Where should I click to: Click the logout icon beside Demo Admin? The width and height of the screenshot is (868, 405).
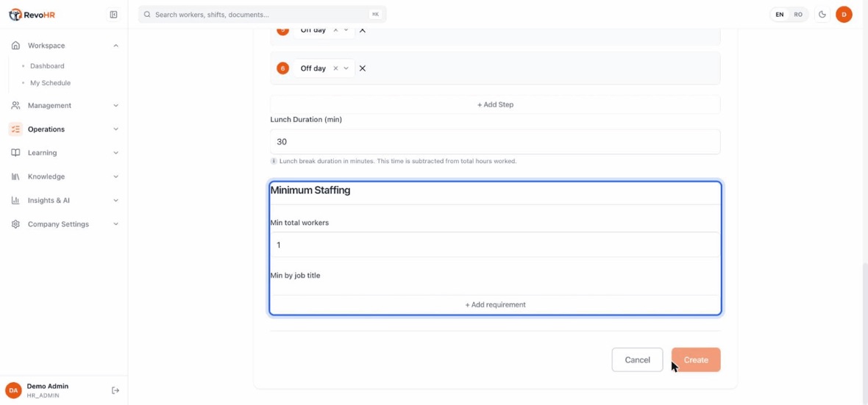(x=115, y=390)
